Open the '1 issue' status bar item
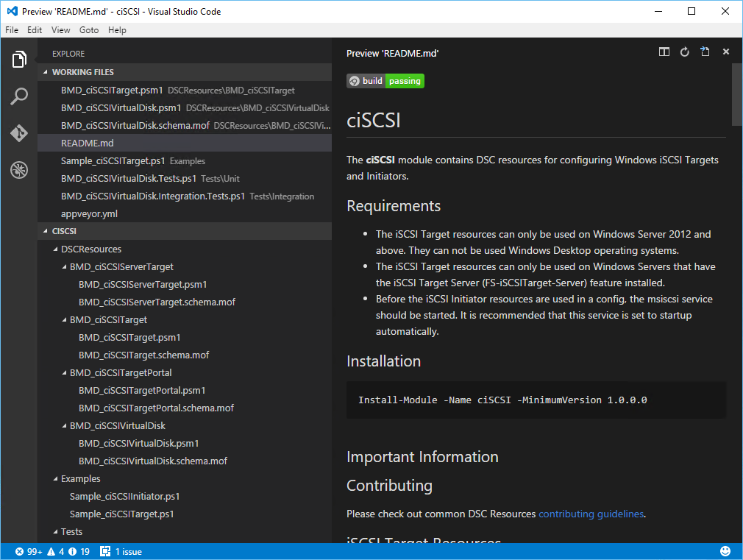This screenshot has height=560, width=743. pyautogui.click(x=121, y=551)
